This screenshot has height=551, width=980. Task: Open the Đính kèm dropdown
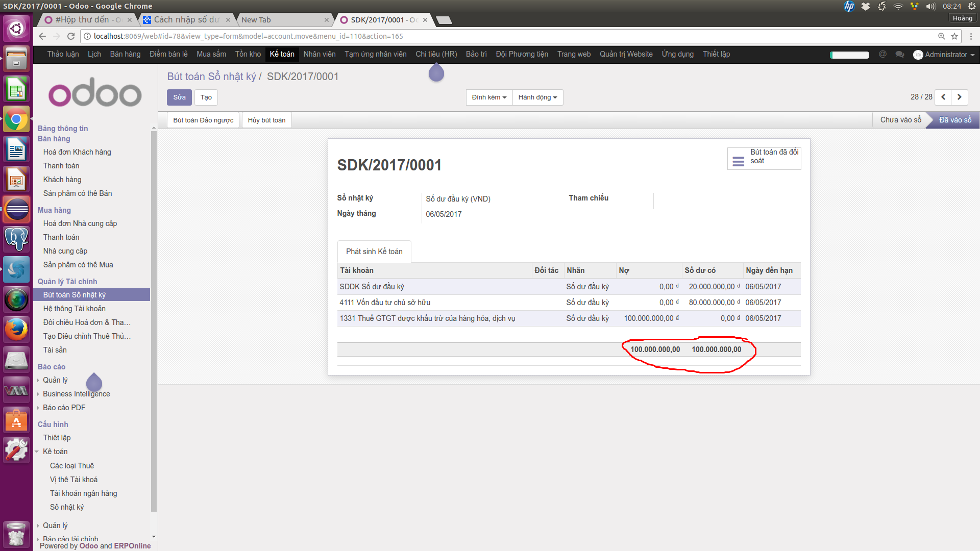click(489, 97)
